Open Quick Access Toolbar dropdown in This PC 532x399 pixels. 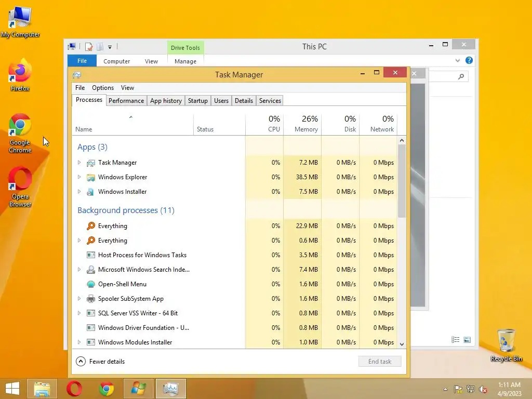[x=110, y=47]
